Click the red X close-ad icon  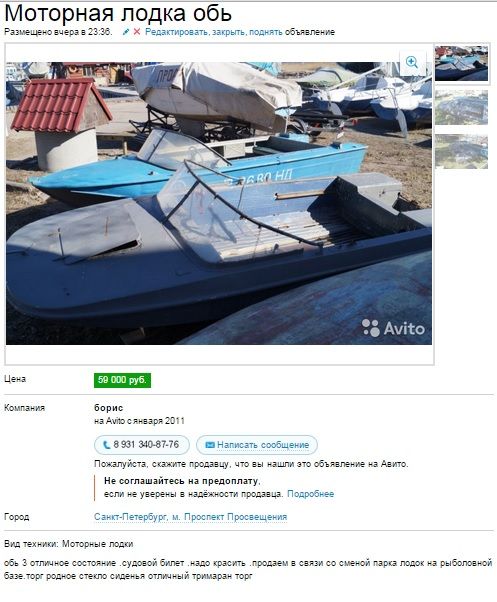coord(137,32)
